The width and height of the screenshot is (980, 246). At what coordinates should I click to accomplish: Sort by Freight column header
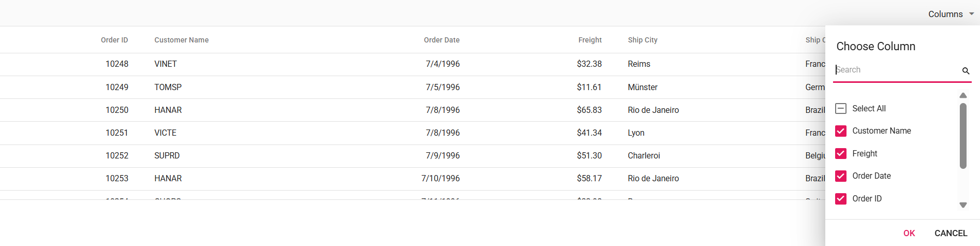click(590, 40)
